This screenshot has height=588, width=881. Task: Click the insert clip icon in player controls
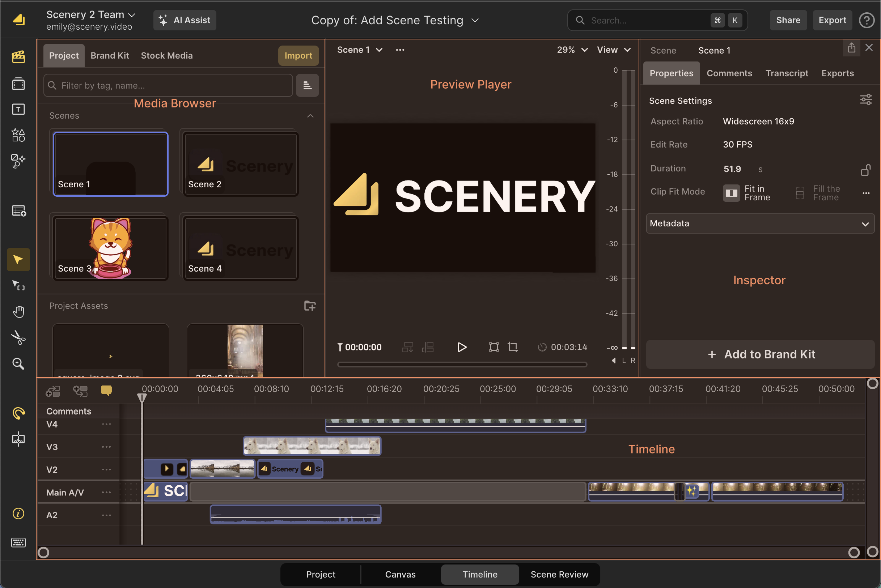coord(407,347)
